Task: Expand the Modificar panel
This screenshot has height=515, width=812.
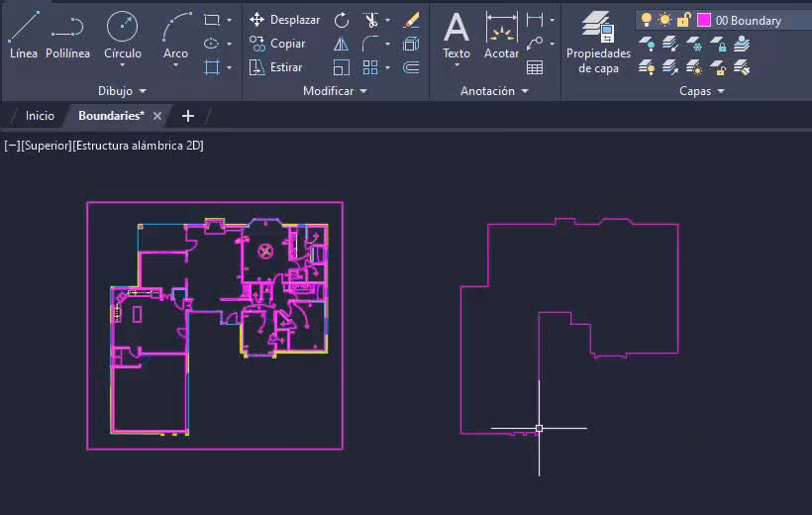Action: click(335, 91)
